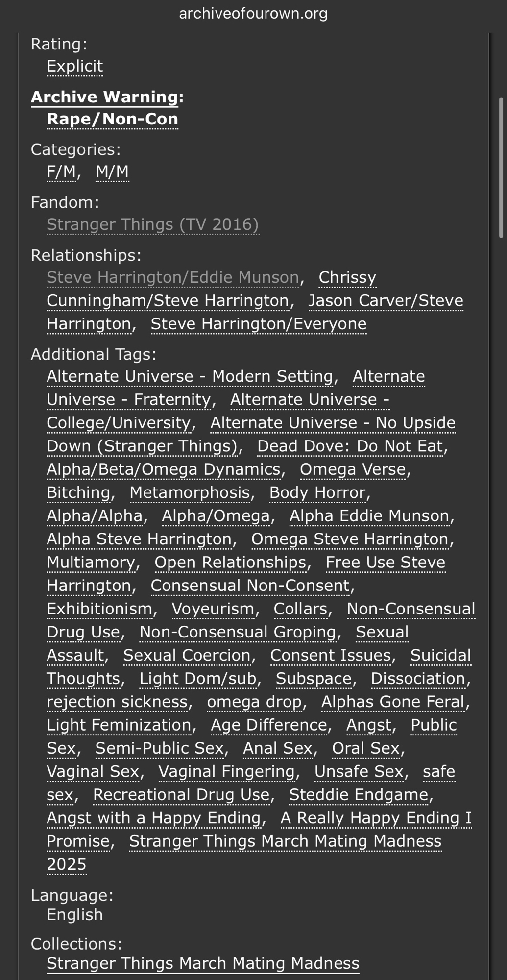Click the page scrollbar on the right
Viewport: 507px width, 980px height.
pos(501,167)
